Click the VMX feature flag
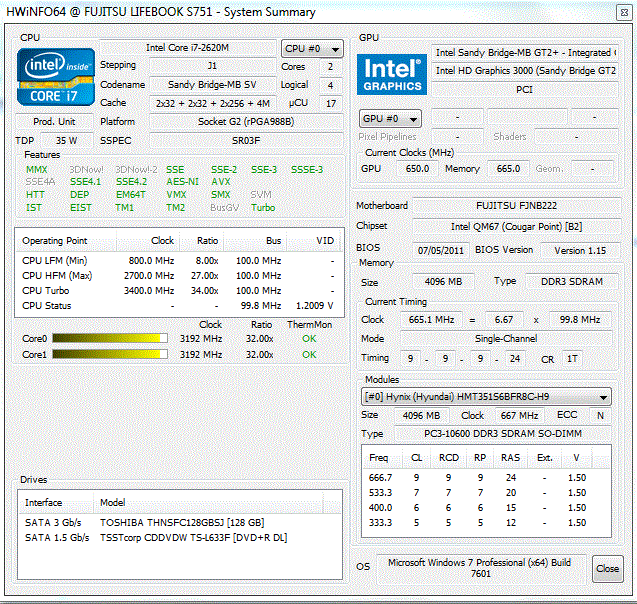The height and width of the screenshot is (604, 637). [x=176, y=195]
